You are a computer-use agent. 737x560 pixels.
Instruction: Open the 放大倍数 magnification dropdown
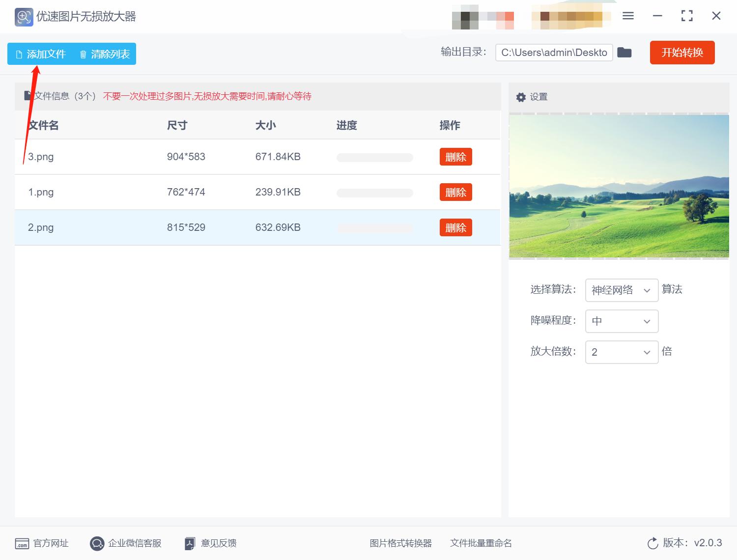coord(621,352)
